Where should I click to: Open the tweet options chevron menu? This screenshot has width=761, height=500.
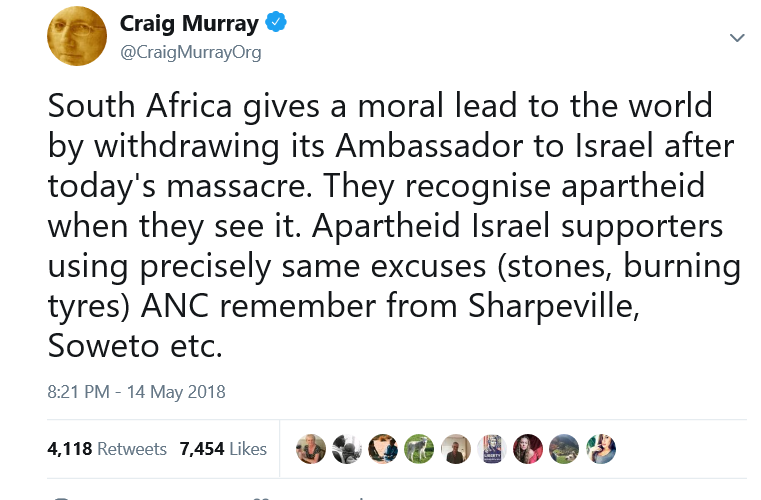pos(737,38)
